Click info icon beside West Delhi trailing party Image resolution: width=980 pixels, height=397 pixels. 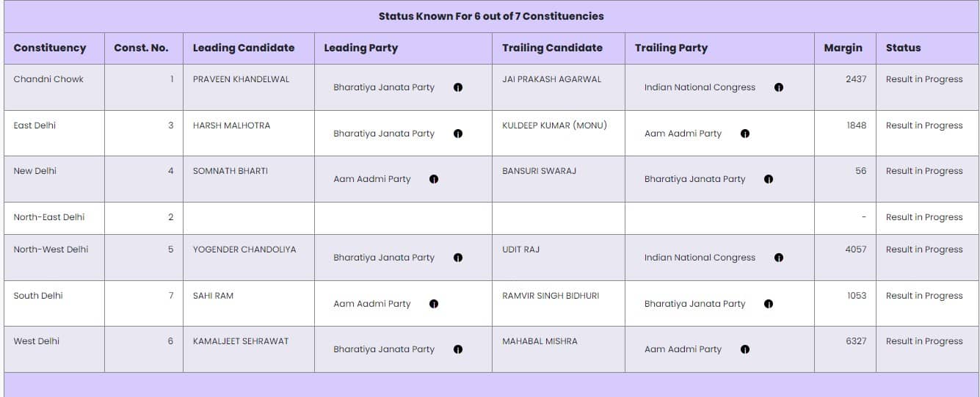[745, 349]
